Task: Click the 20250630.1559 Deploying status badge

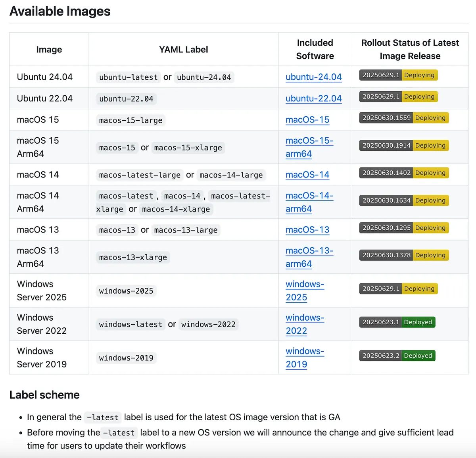Action: [x=404, y=118]
